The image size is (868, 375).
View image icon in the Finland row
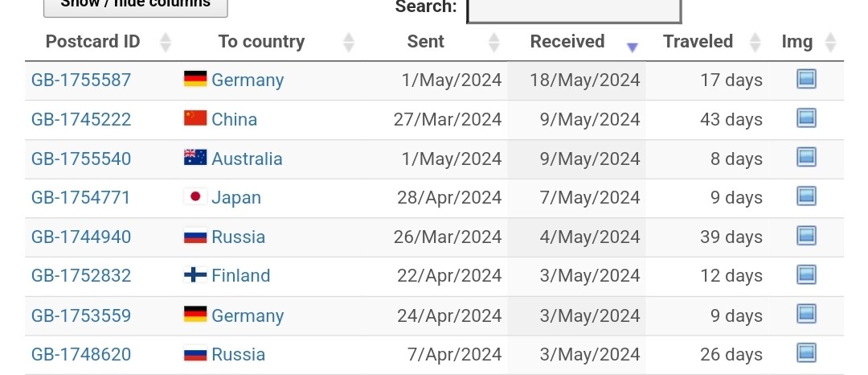coord(806,274)
